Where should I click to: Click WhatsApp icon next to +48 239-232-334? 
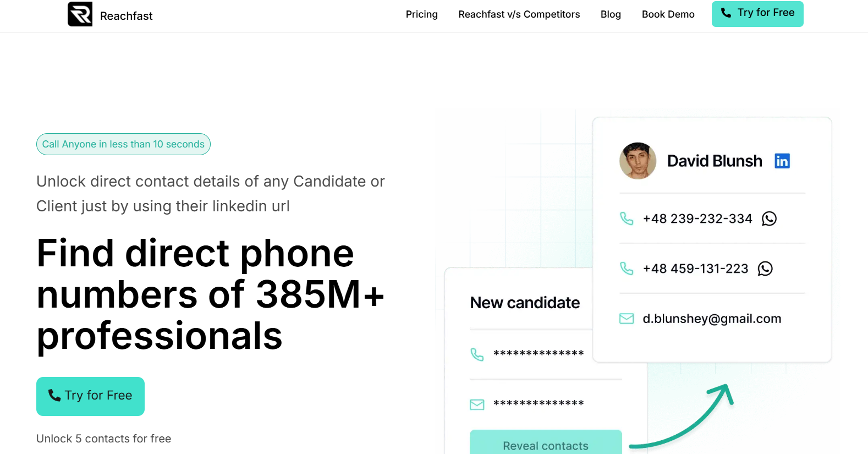(x=769, y=219)
